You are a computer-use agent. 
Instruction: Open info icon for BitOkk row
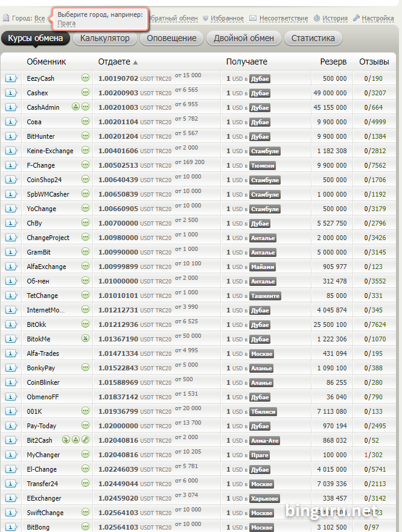11,325
